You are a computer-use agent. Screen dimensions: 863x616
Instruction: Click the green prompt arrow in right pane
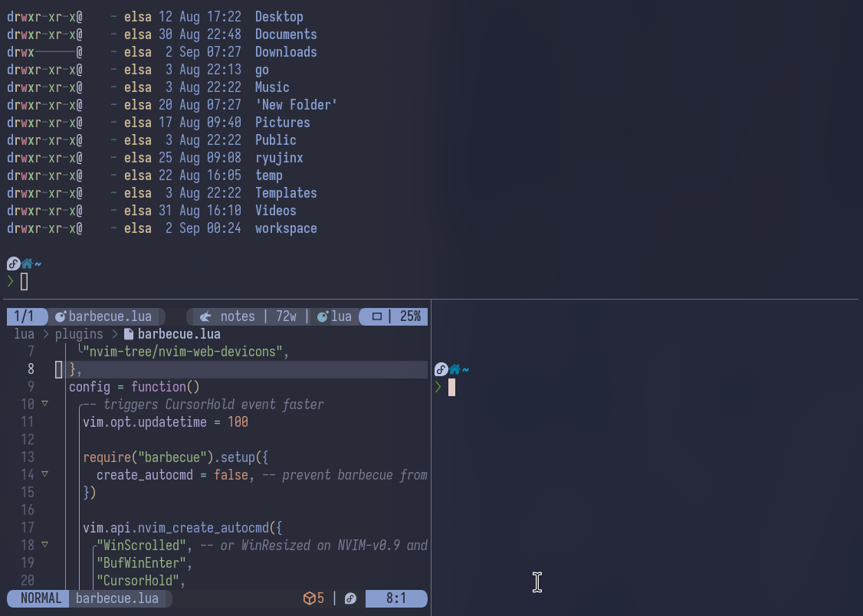tap(438, 387)
